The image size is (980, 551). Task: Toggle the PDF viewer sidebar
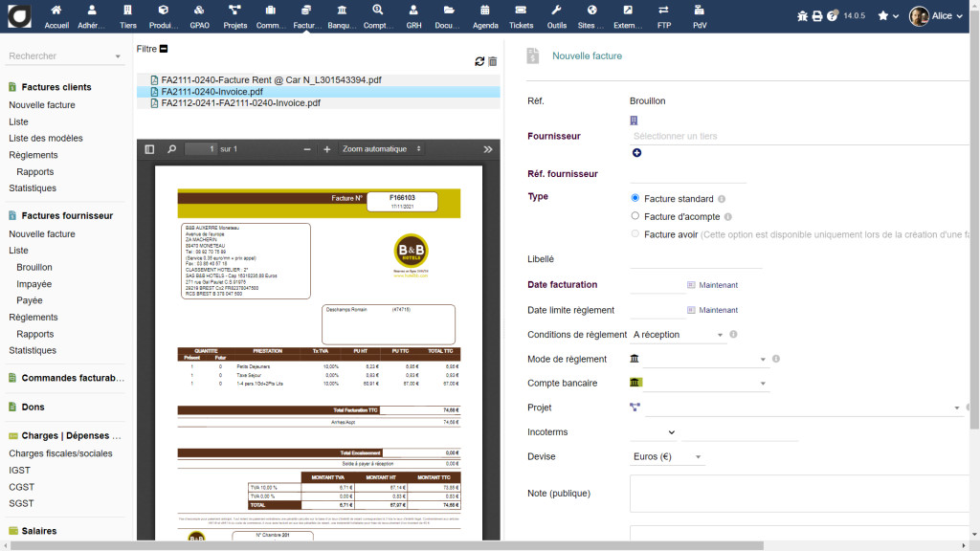(149, 149)
